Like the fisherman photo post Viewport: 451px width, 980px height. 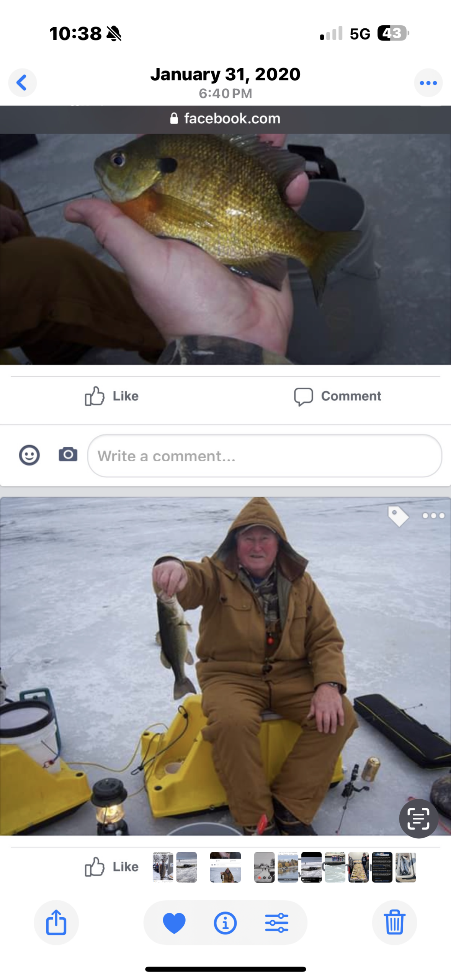click(x=112, y=867)
